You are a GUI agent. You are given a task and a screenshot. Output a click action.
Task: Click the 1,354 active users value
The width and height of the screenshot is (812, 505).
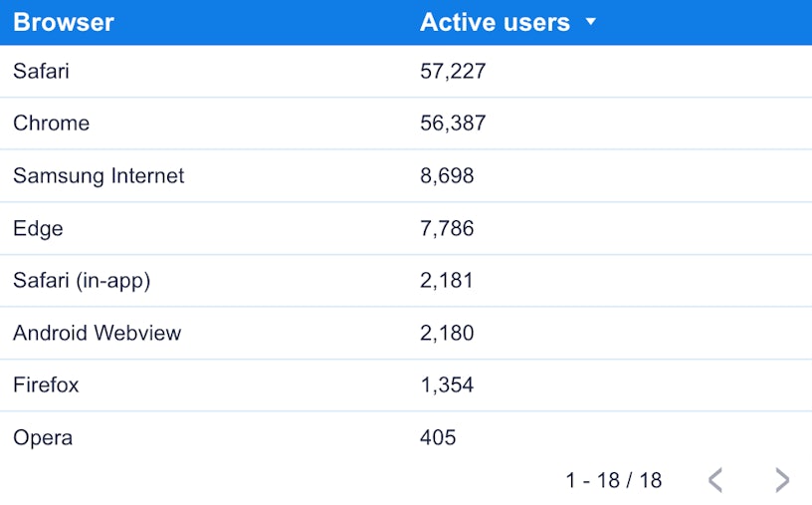447,385
